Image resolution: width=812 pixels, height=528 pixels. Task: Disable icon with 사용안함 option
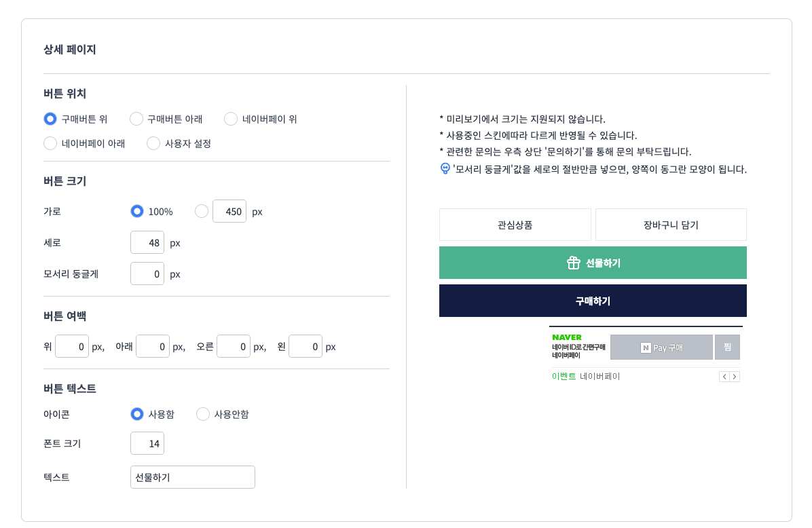point(203,414)
